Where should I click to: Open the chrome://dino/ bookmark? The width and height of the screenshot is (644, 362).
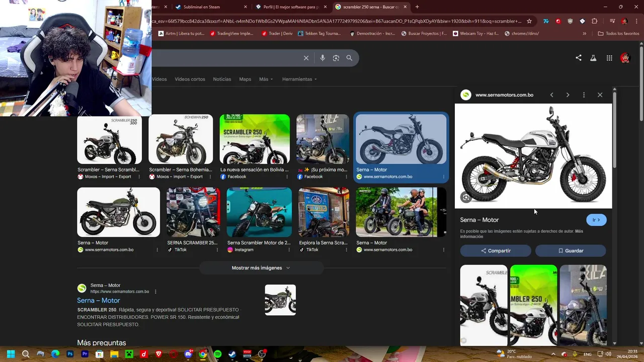[x=521, y=34]
